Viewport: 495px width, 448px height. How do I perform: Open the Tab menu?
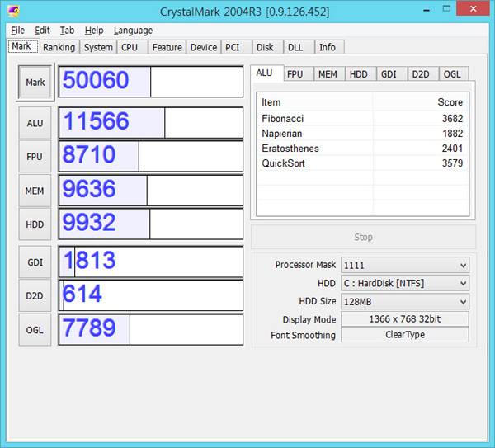pos(67,31)
